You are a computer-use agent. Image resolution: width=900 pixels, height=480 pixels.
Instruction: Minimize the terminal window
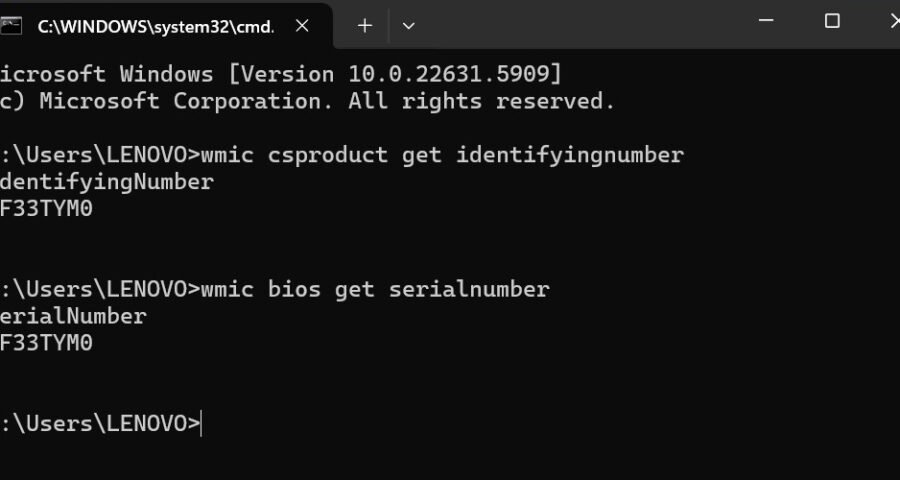(766, 21)
